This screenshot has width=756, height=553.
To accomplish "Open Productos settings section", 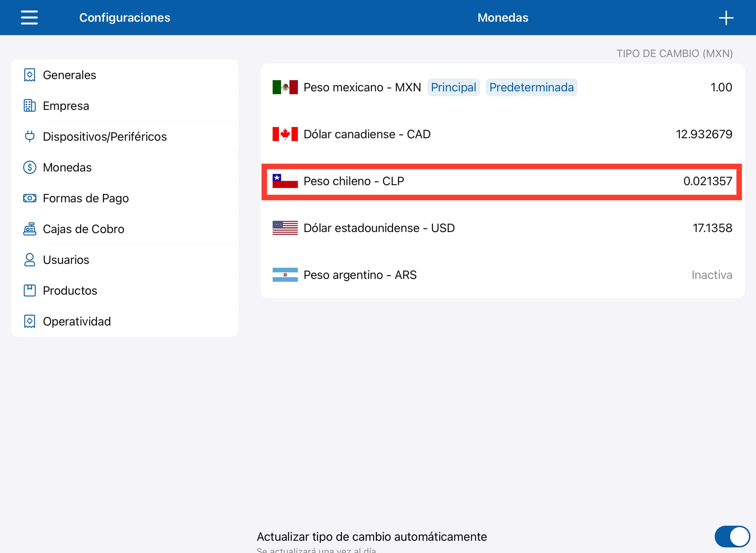I will pyautogui.click(x=125, y=290).
